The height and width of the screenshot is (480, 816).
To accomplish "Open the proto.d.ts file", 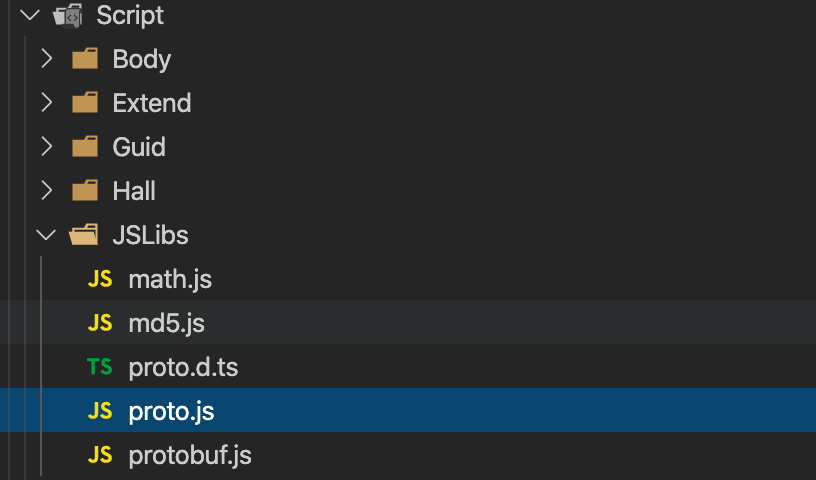I will click(x=183, y=368).
